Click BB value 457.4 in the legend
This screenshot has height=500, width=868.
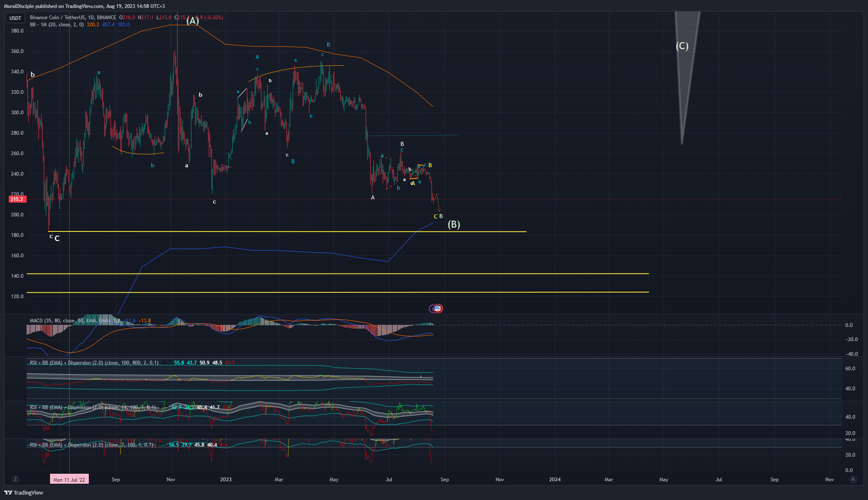pos(108,25)
